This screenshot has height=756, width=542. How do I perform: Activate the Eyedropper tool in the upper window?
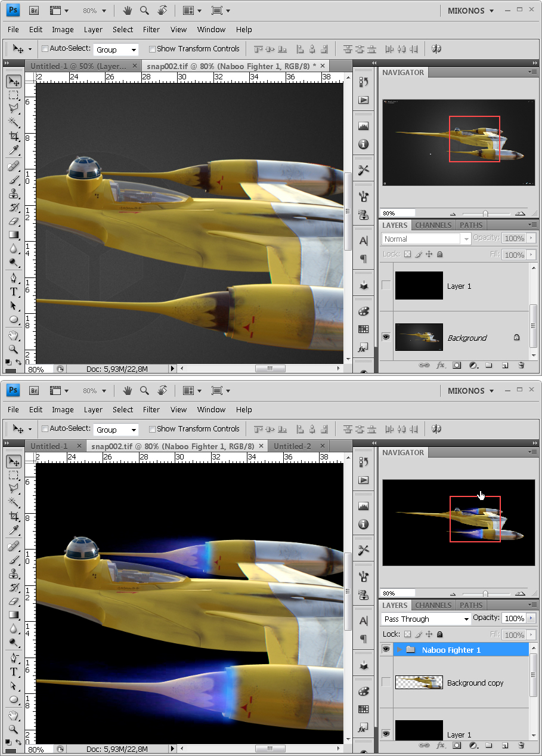pos(14,150)
